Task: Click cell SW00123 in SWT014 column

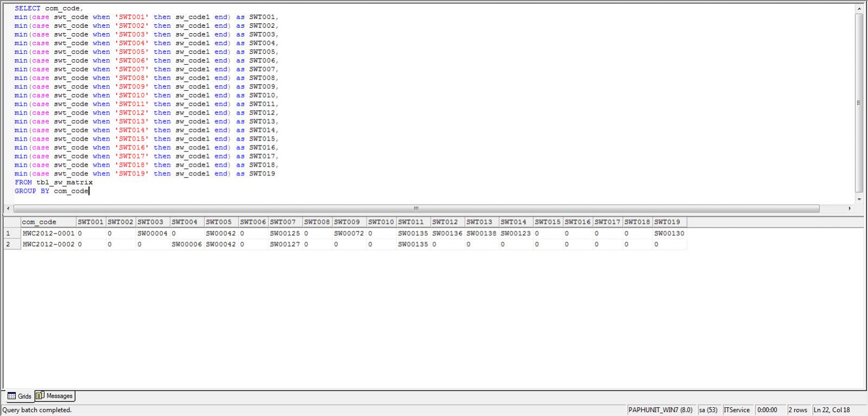Action: coord(516,234)
